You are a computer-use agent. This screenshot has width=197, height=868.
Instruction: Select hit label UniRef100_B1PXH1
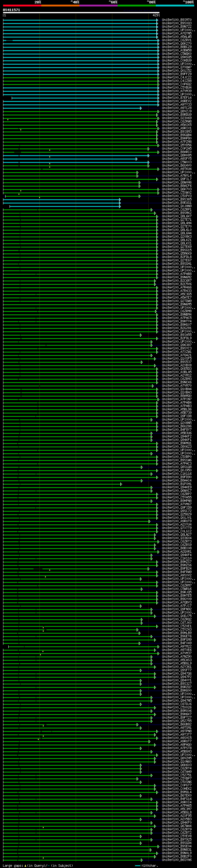tap(177, 484)
